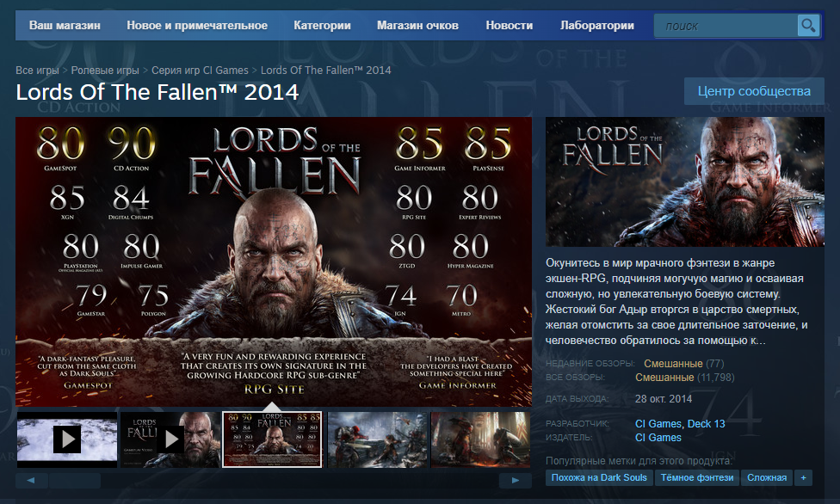Add a tag with the plus button
Screen dimensions: 840x504
click(803, 477)
